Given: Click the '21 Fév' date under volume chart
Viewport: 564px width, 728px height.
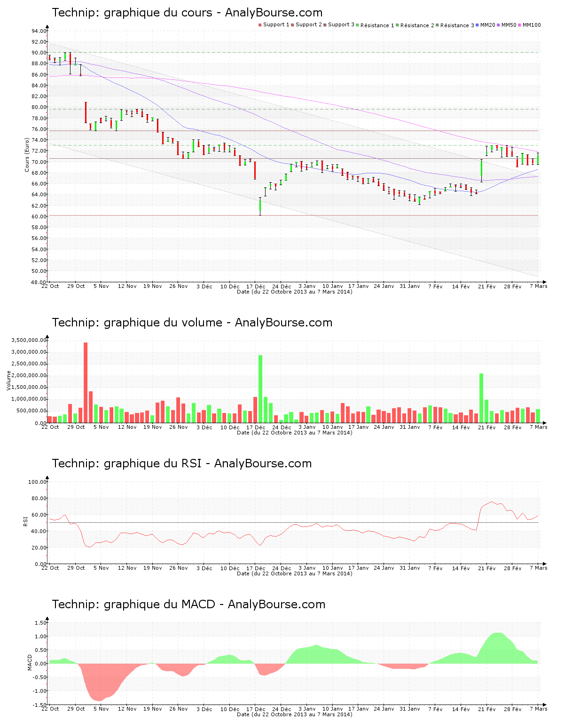Looking at the screenshot, I should (487, 427).
